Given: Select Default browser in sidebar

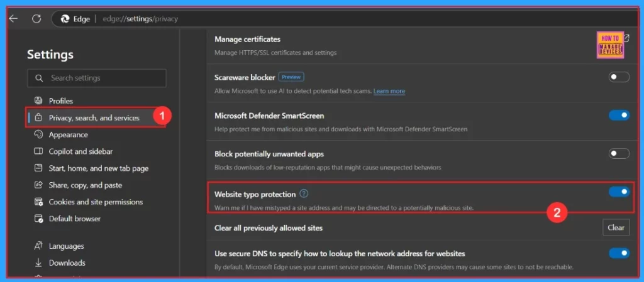Looking at the screenshot, I should (x=74, y=219).
